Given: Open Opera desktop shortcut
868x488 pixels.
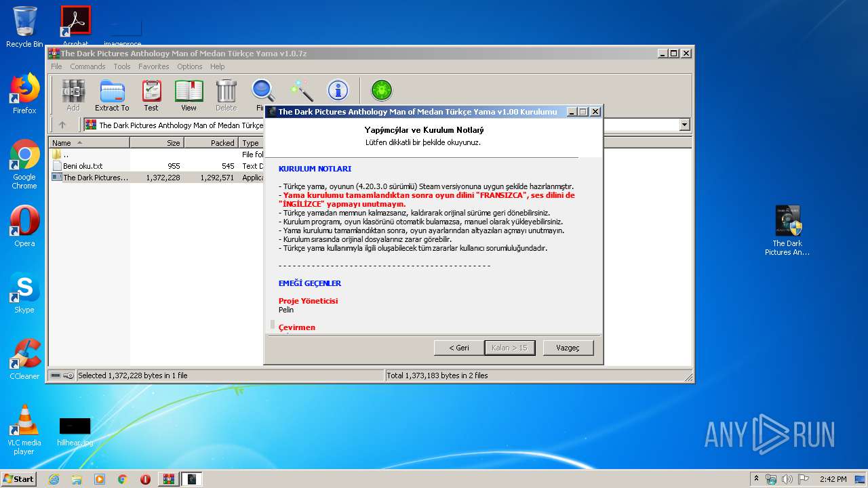Looking at the screenshot, I should [x=24, y=226].
